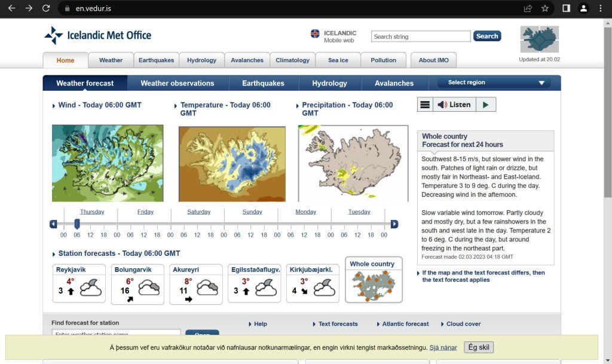Click the Search button
The width and height of the screenshot is (612, 364).
tap(486, 36)
